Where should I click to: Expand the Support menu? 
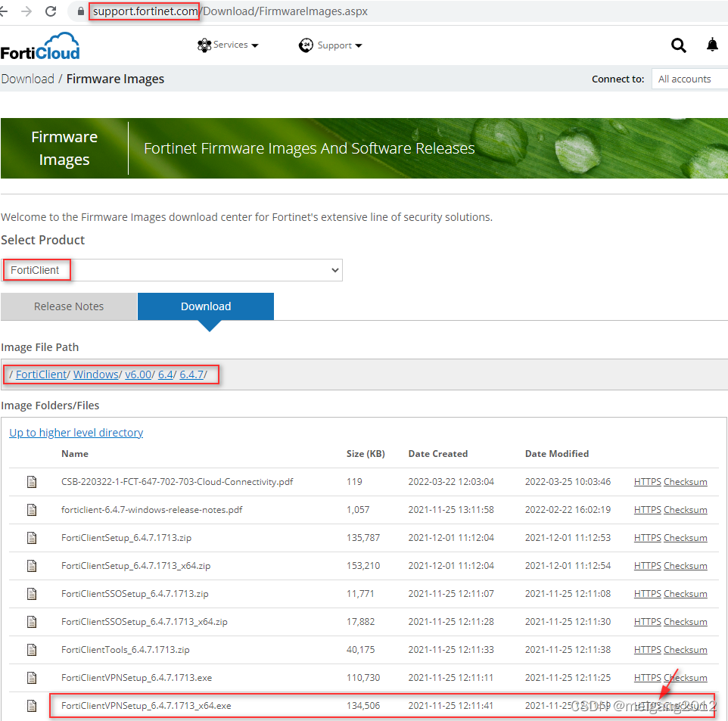[x=331, y=45]
